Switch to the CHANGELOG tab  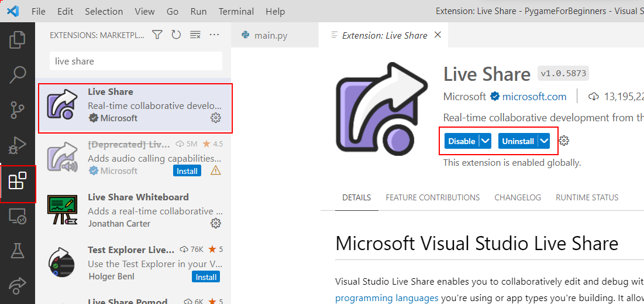[518, 197]
